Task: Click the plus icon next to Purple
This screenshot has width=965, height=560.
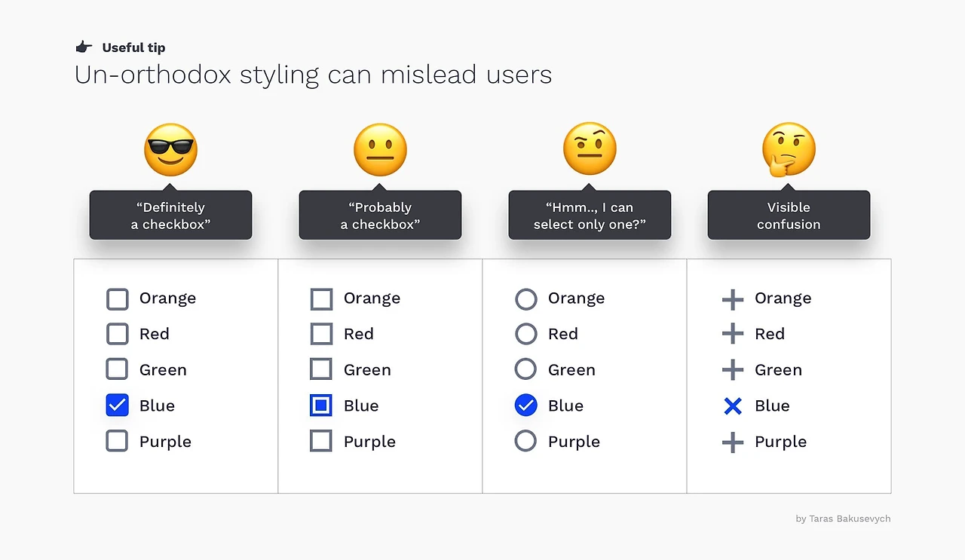Action: pyautogui.click(x=733, y=442)
